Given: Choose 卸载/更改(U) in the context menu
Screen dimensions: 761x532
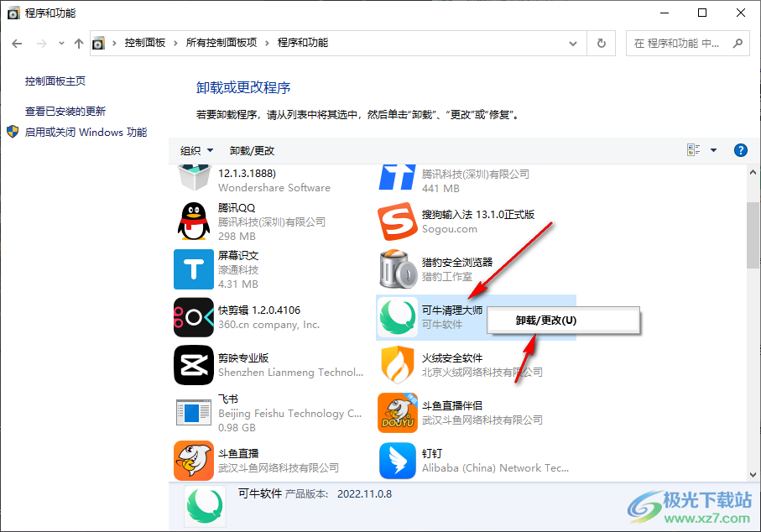Looking at the screenshot, I should [545, 321].
